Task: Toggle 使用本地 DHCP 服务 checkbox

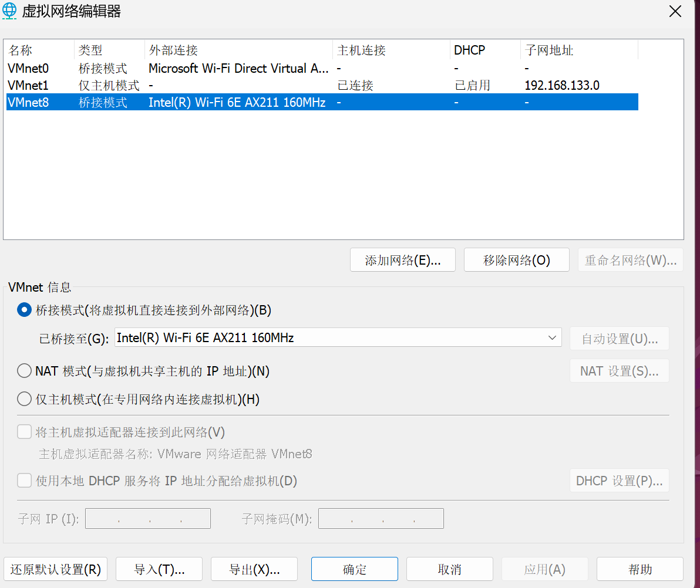Action: (24, 481)
